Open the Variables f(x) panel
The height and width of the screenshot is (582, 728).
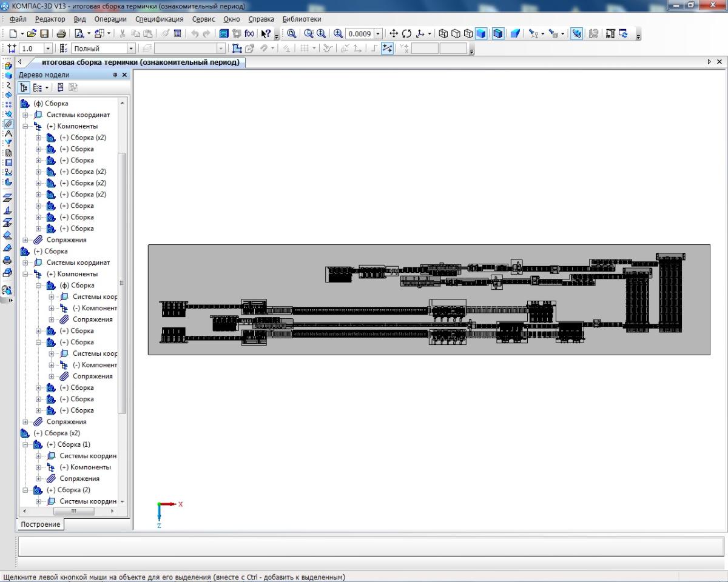pyautogui.click(x=249, y=34)
